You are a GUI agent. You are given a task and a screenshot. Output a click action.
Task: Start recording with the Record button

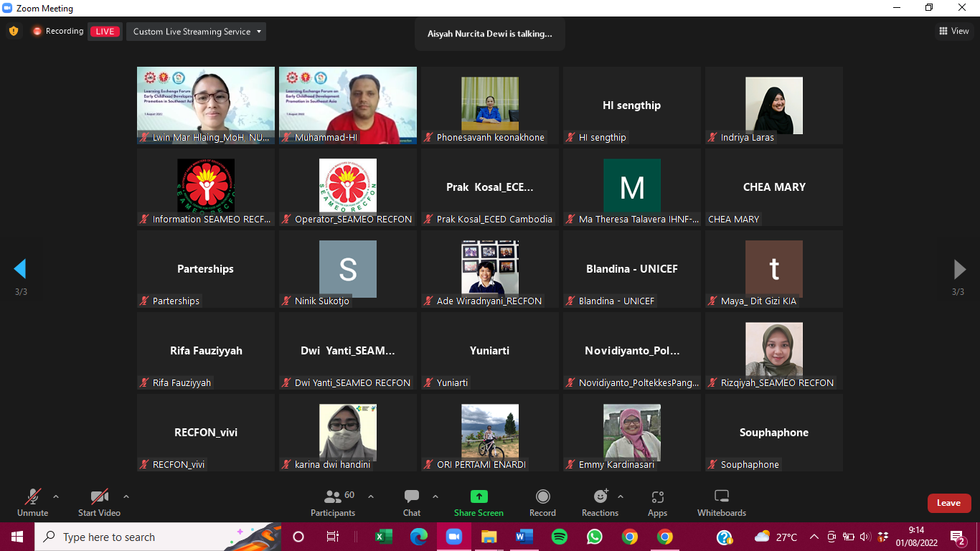(x=542, y=497)
